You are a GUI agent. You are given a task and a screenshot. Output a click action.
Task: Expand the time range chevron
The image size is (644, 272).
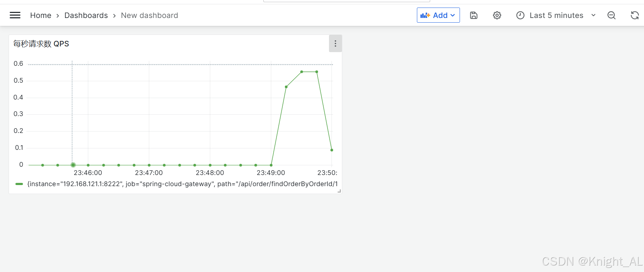593,15
